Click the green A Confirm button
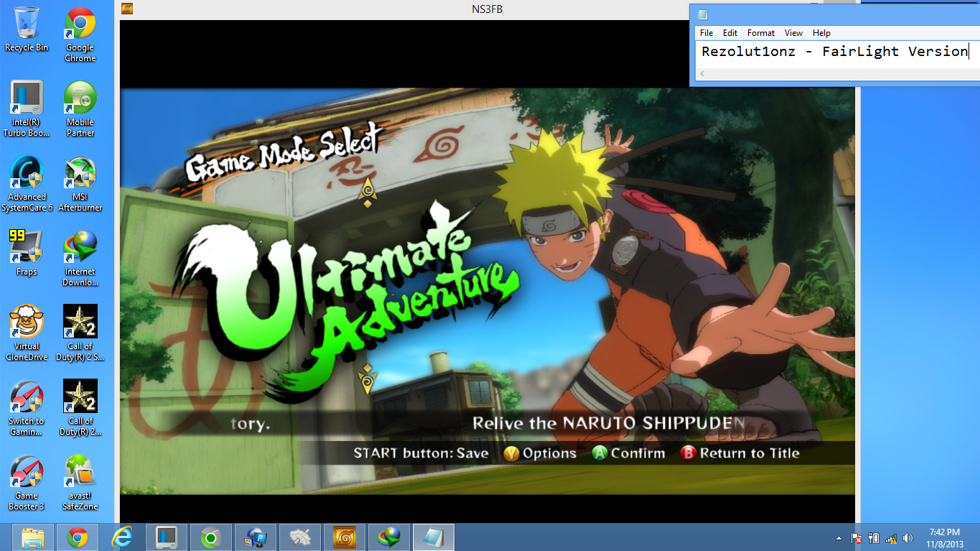Image resolution: width=980 pixels, height=551 pixels. 628,453
